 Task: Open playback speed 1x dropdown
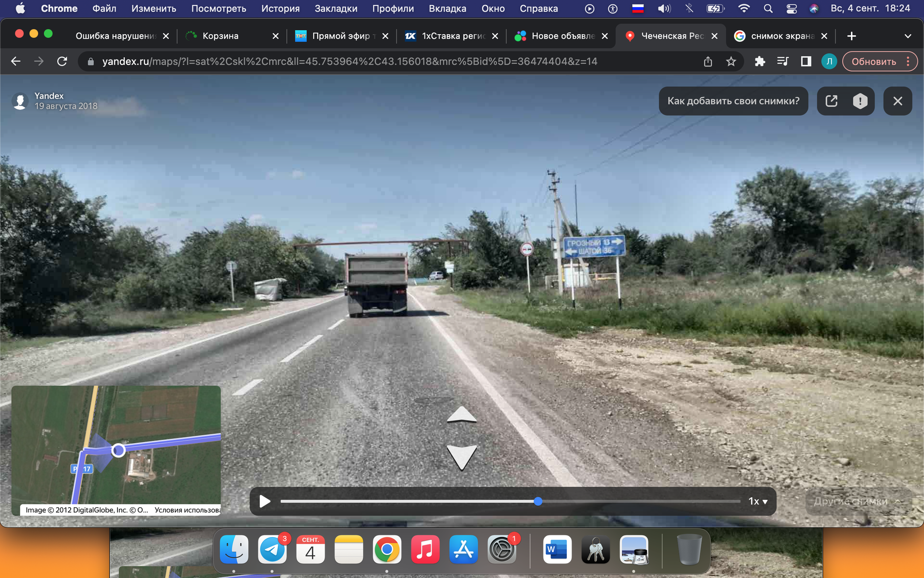tap(758, 501)
